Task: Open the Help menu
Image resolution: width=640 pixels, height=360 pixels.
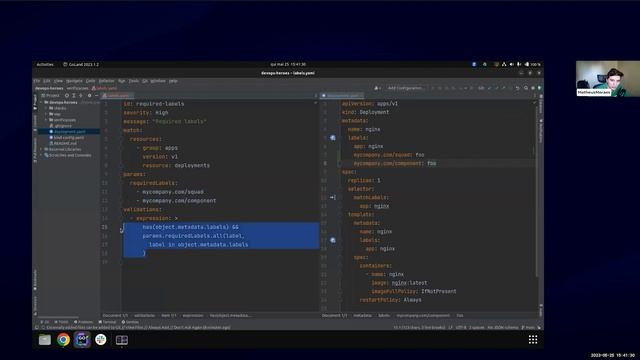Action: click(x=173, y=81)
